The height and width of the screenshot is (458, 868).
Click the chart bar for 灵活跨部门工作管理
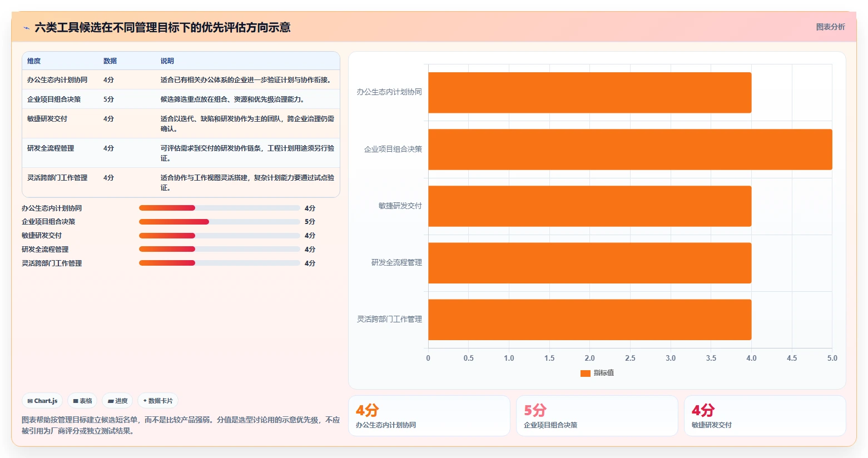coord(590,320)
